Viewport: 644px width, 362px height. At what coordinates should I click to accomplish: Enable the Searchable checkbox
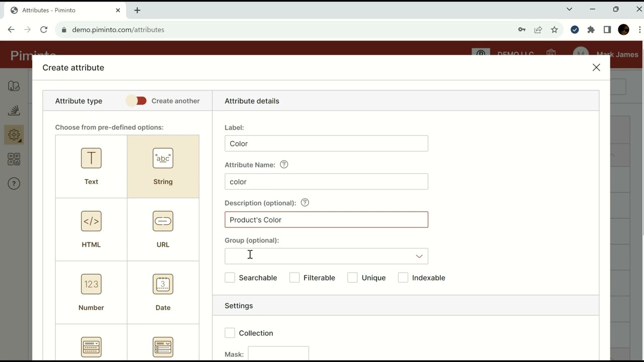pos(230,278)
